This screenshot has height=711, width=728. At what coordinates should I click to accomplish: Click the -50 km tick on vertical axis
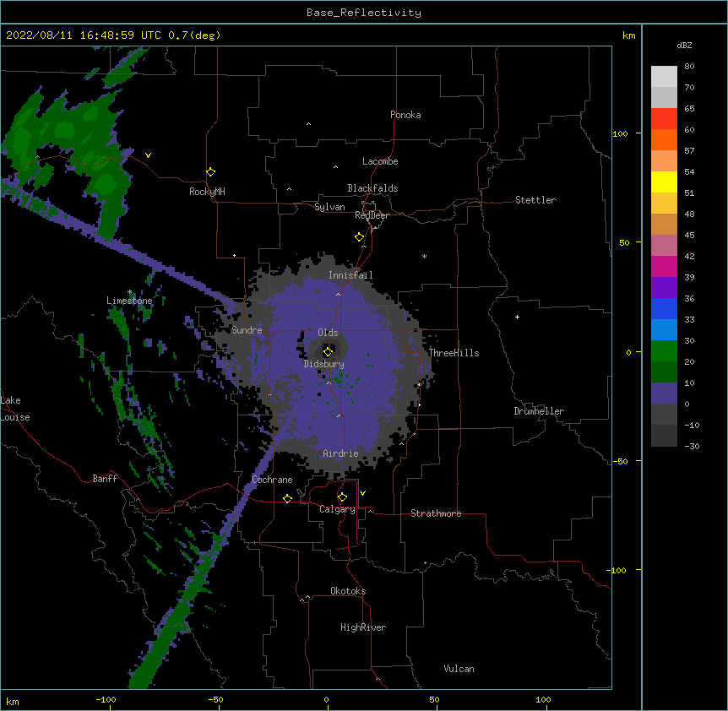coord(620,461)
